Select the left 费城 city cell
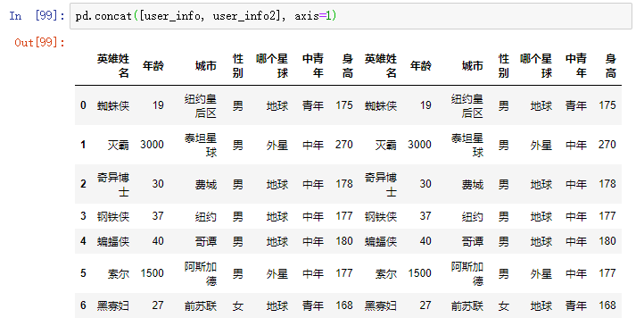The height and width of the screenshot is (326, 644). click(206, 184)
